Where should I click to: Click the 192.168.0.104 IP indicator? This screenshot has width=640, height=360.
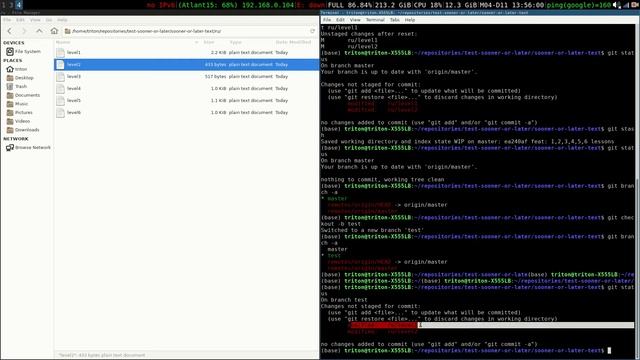coord(268,5)
